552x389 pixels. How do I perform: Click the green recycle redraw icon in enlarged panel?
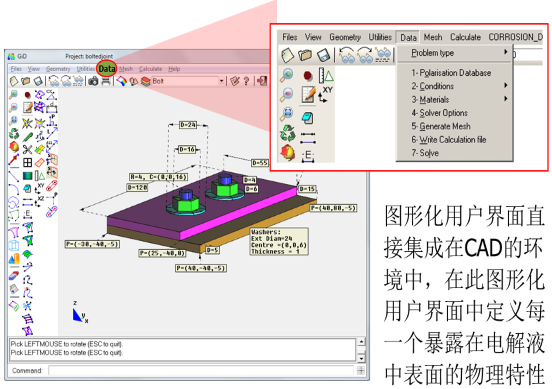[287, 133]
